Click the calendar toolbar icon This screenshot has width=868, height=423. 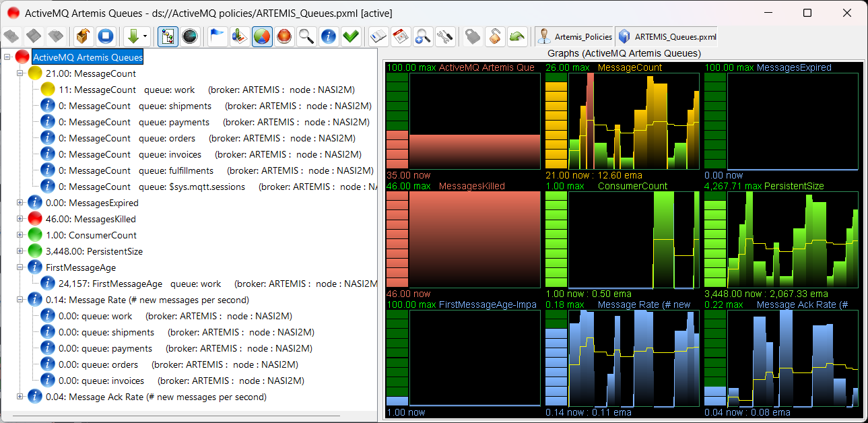[401, 36]
